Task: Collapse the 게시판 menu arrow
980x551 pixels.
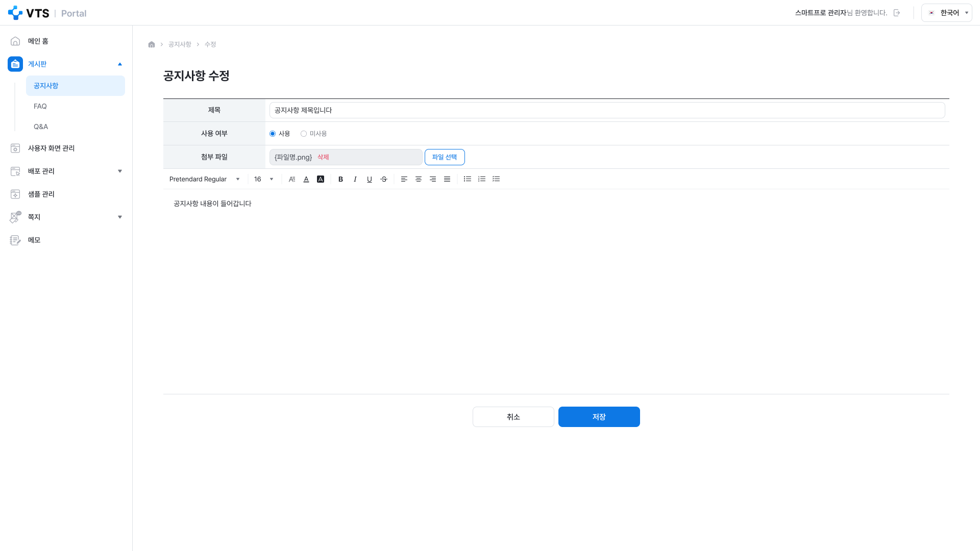Action: (x=120, y=64)
